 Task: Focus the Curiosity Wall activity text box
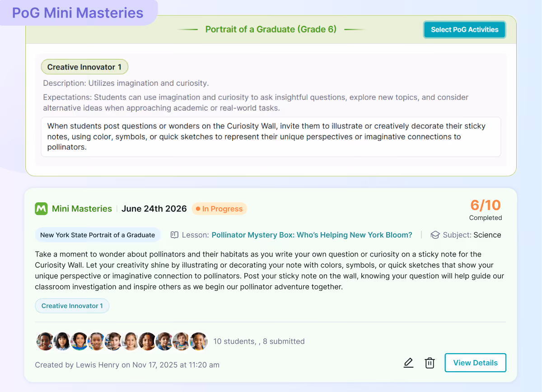pyautogui.click(x=271, y=137)
